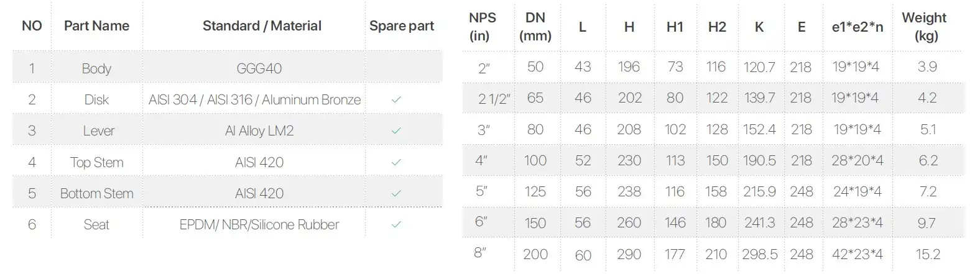This screenshot has height=274, width=980.
Task: Click the e1*e2*n column header
Action: coord(857,27)
